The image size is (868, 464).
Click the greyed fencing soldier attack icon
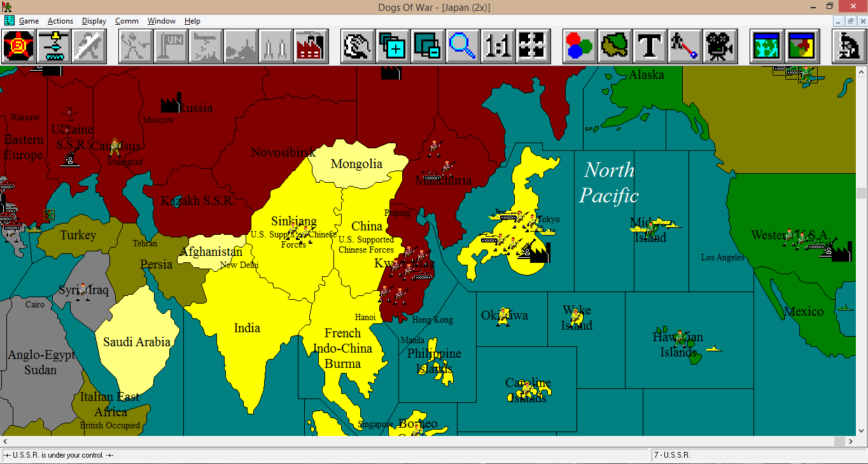point(136,46)
